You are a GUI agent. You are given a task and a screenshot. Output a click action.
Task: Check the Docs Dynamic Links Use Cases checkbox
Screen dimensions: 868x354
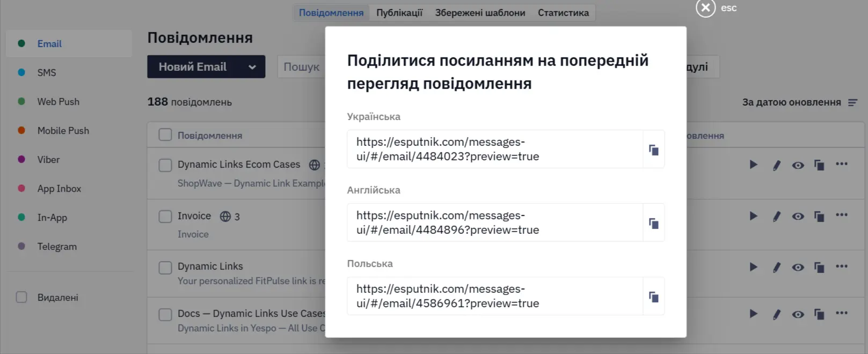165,314
